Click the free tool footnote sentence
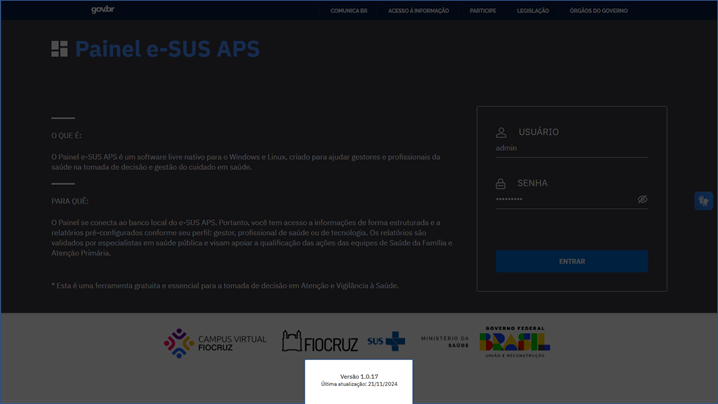Viewport: 718px width, 404px height. click(225, 286)
